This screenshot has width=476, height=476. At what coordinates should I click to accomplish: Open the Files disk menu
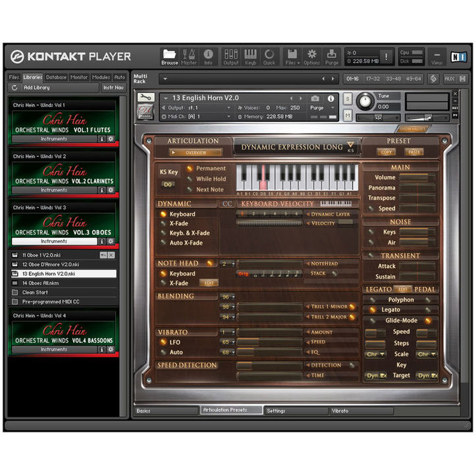click(292, 57)
